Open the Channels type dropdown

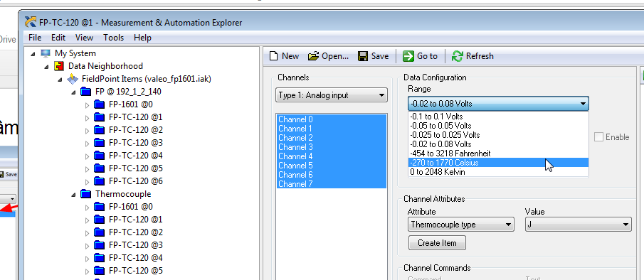[x=332, y=95]
